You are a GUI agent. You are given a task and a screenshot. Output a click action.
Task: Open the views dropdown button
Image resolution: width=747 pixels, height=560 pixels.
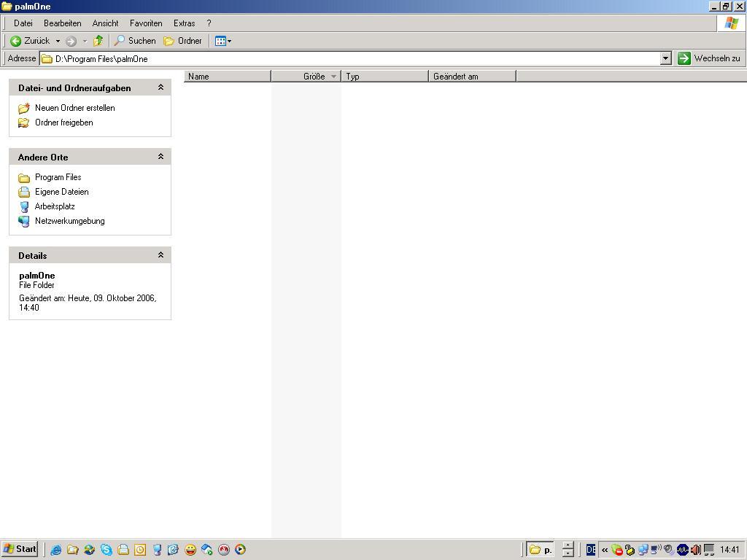tap(223, 41)
